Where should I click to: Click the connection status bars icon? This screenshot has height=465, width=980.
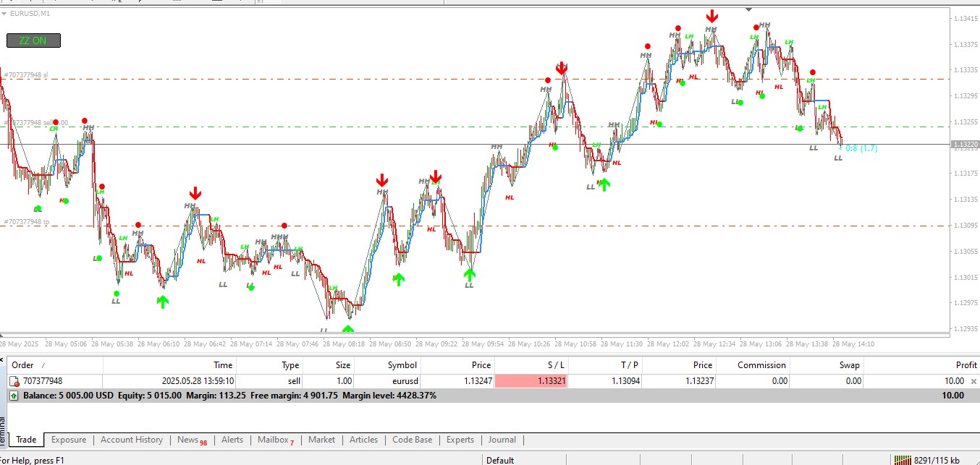(x=903, y=460)
